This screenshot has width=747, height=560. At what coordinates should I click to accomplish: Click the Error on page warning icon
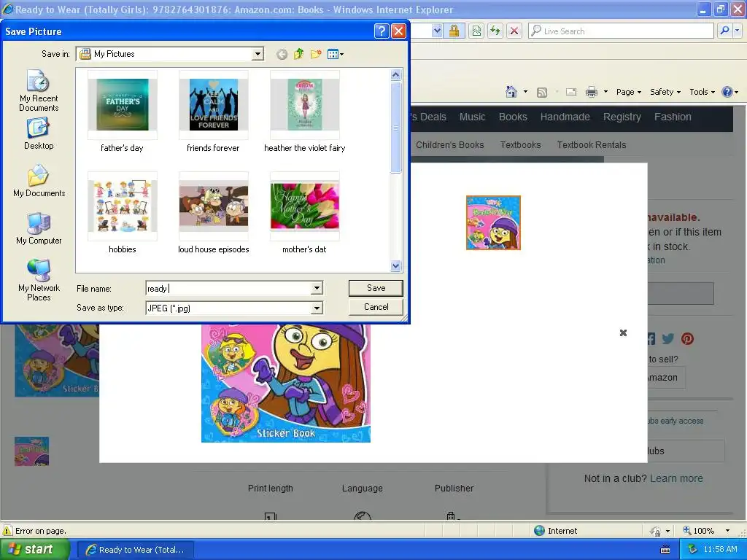click(7, 531)
